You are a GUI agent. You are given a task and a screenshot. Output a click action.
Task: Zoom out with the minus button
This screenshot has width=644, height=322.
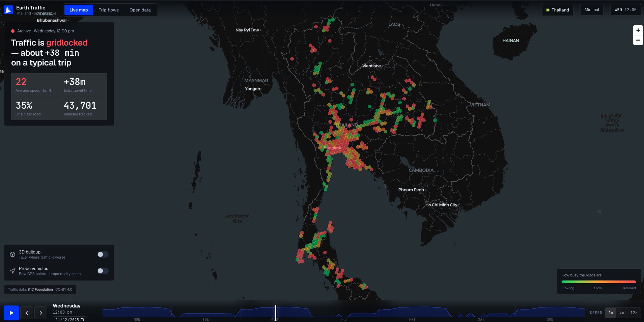tap(638, 40)
